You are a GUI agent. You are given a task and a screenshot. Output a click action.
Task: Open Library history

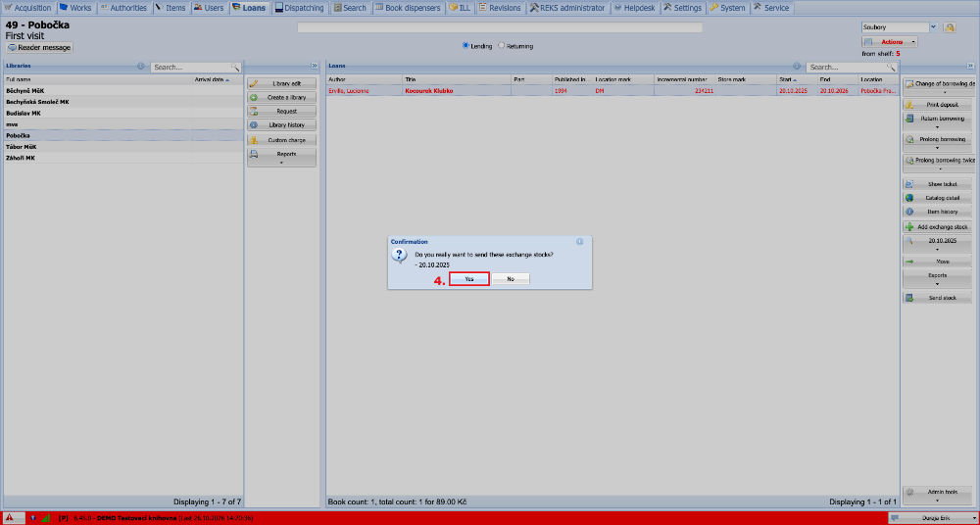tap(282, 125)
